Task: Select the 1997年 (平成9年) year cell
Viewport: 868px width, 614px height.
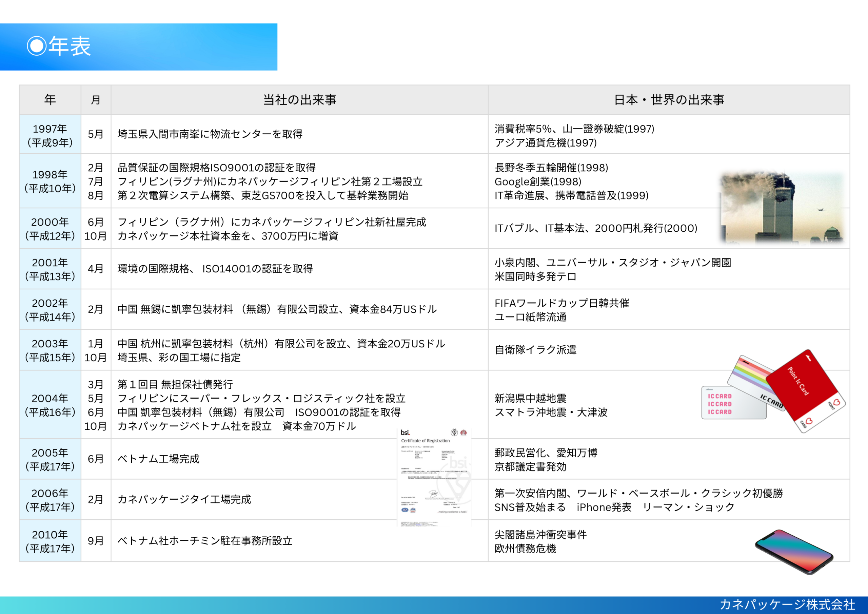Action: (x=50, y=135)
